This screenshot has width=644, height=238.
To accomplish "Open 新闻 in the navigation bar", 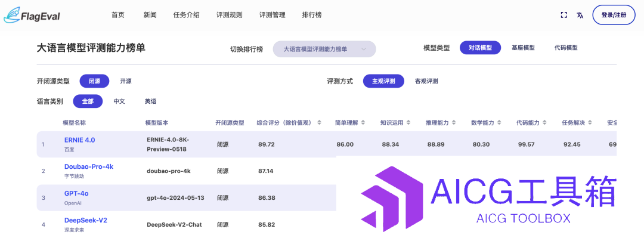I will 150,15.
